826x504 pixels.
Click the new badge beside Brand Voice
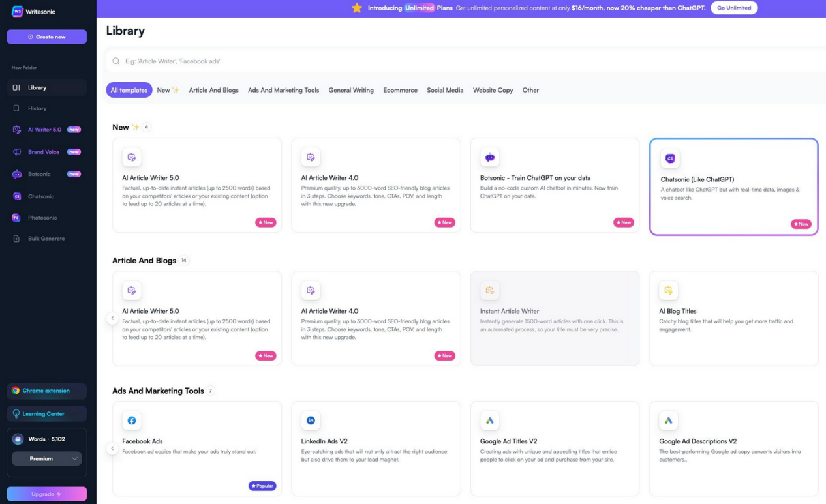(74, 152)
